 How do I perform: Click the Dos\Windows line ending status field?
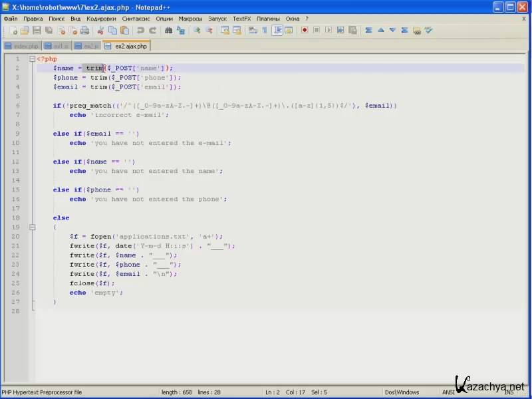[402, 392]
